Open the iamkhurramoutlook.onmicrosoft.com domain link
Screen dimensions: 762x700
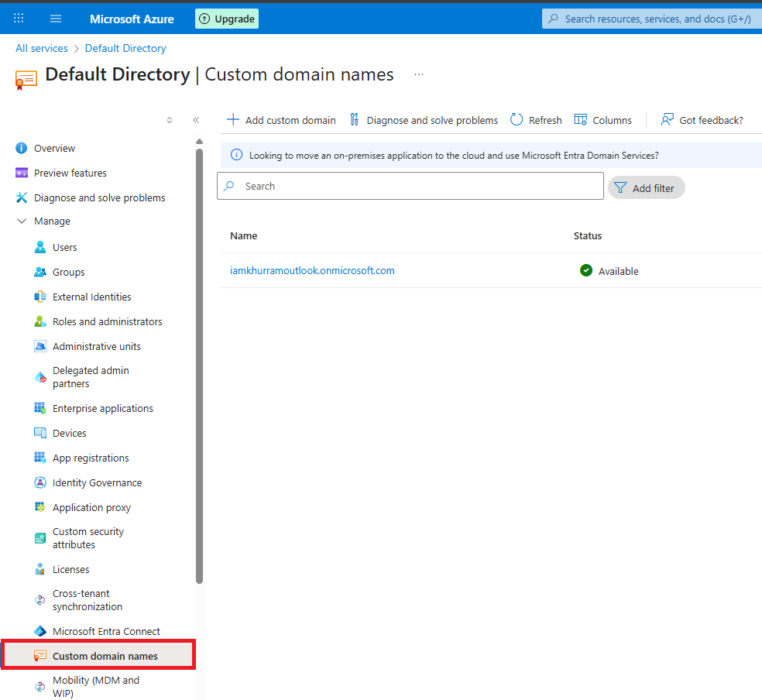pos(312,270)
